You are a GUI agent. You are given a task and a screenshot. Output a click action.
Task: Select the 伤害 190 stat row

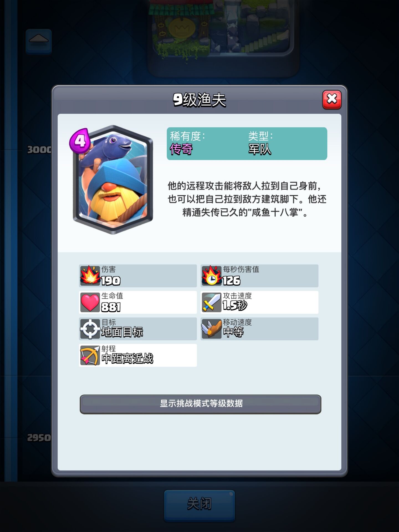[138, 276]
